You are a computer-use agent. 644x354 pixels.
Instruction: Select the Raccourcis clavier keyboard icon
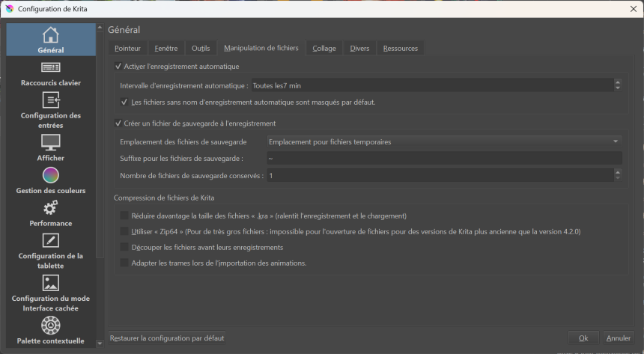coord(50,68)
